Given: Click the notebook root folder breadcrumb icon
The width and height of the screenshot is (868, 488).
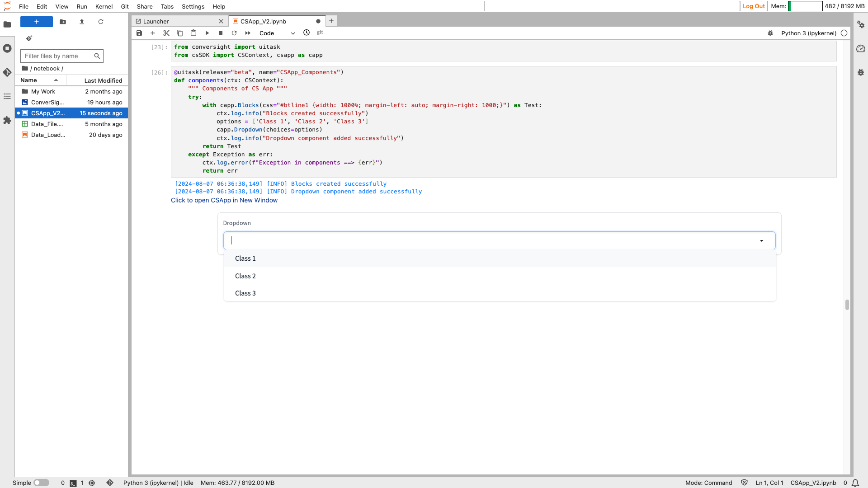Looking at the screenshot, I should (x=25, y=68).
